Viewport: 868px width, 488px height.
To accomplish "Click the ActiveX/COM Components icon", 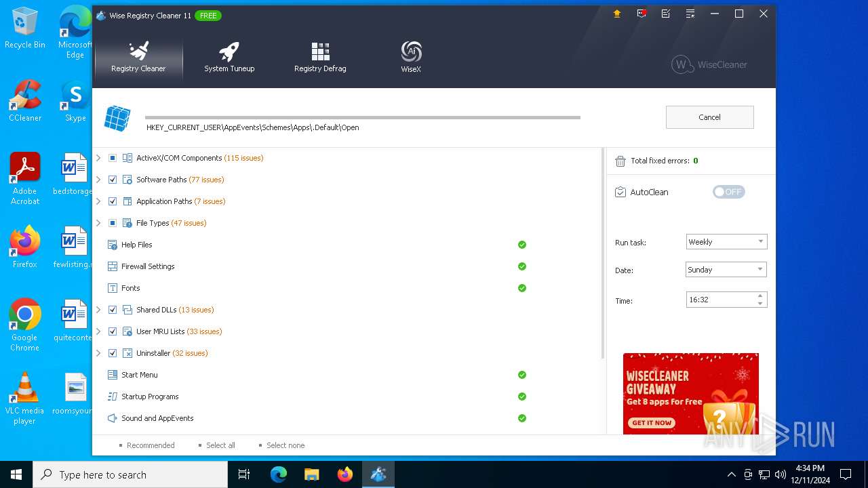I will pos(127,158).
